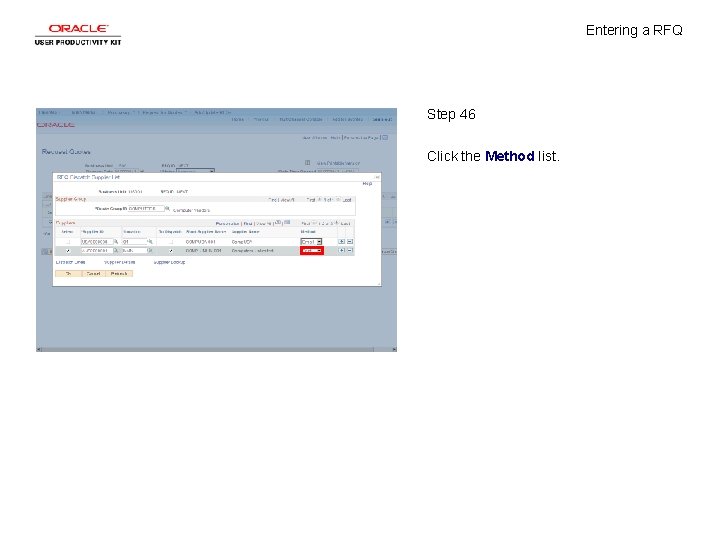Click the Location field in the first supplier row
The width and height of the screenshot is (720, 540).
(135, 242)
